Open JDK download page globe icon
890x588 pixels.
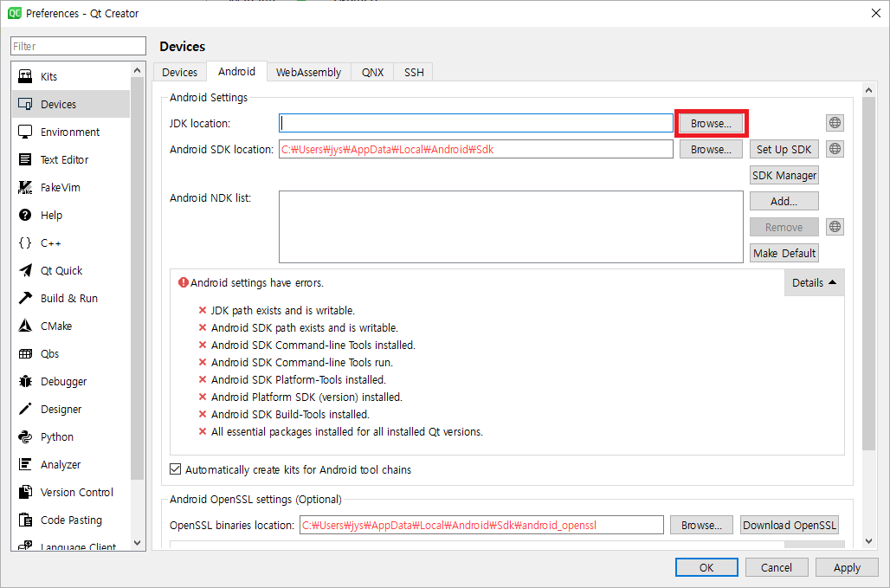click(835, 123)
